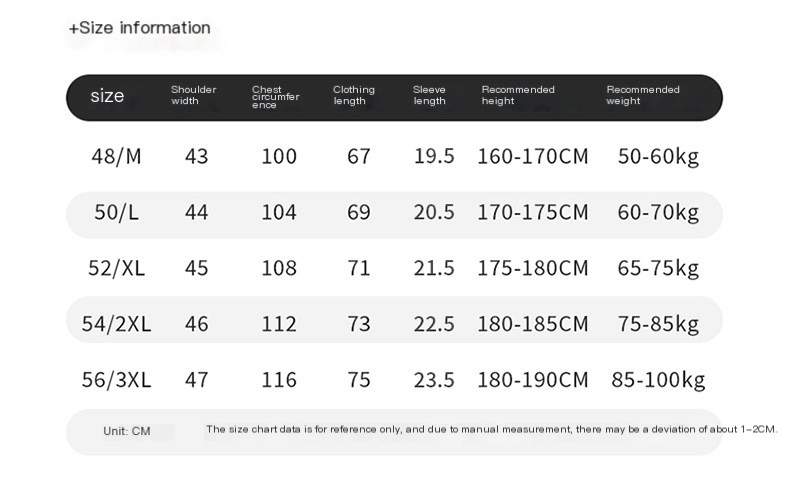Click the size chart deviation disclaimer text
This screenshot has height=488, width=790.
click(x=491, y=430)
